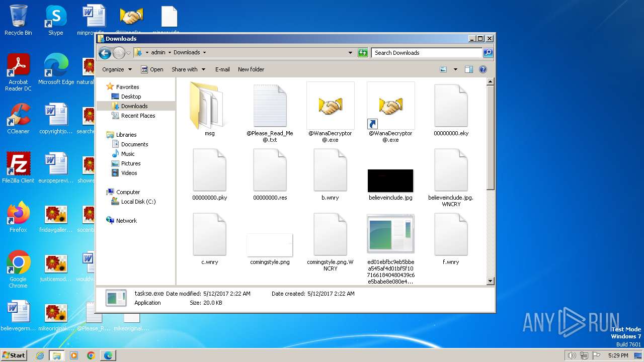This screenshot has width=644, height=362.
Task: Select the CCleaner desktop icon
Action: (18, 119)
